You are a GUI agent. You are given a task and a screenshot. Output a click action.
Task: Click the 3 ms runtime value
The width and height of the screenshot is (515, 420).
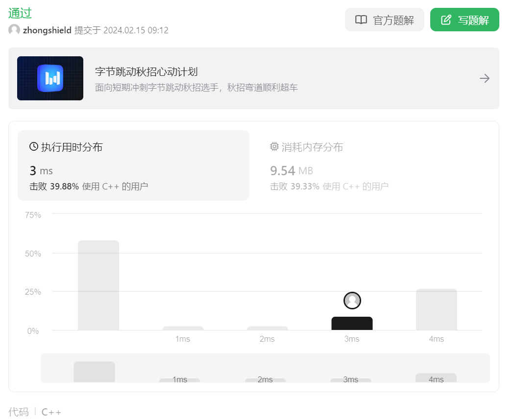(x=41, y=171)
